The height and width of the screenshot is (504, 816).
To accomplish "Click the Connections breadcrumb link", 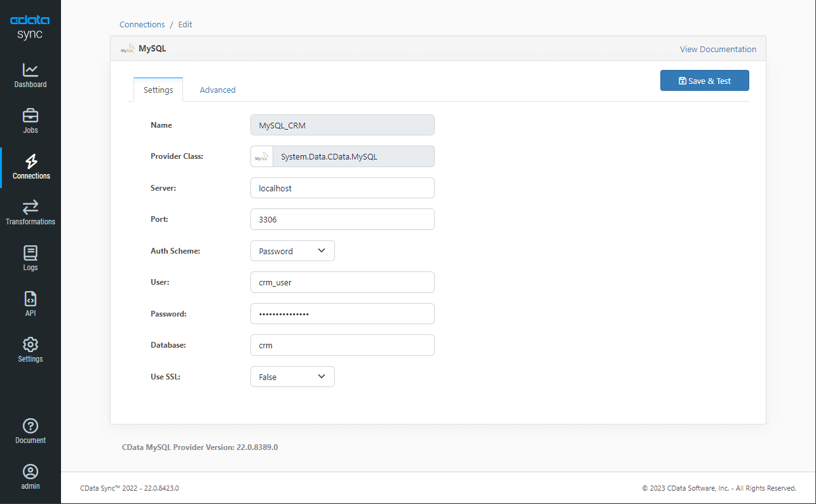I will click(x=142, y=24).
